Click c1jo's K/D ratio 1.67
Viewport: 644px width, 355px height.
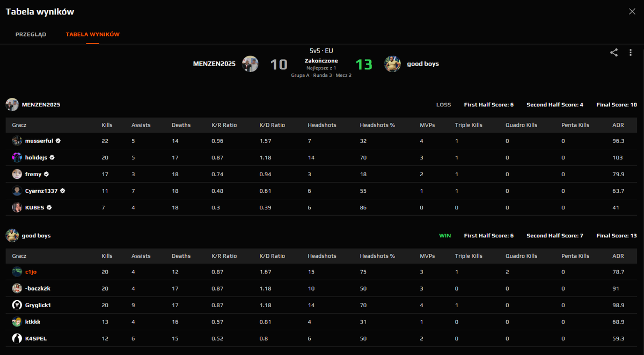(x=266, y=272)
